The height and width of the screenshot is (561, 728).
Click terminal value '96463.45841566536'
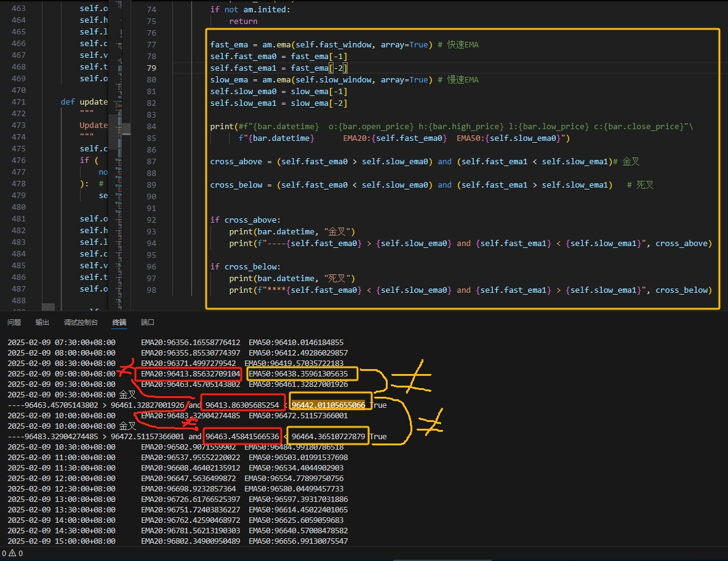[x=242, y=437]
